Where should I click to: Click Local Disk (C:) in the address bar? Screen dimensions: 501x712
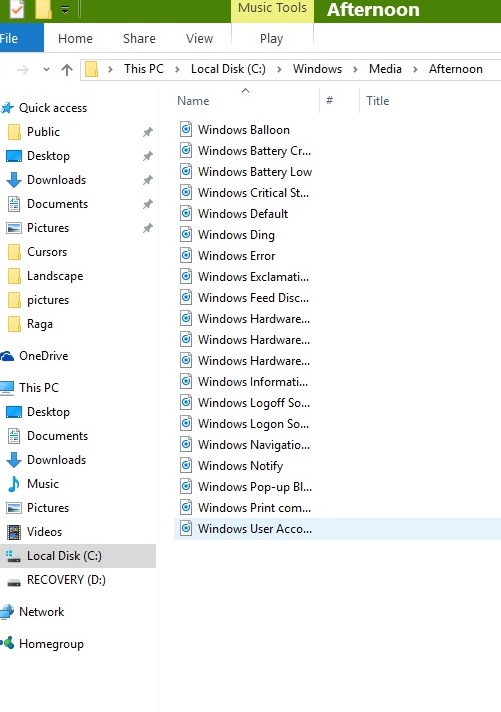coord(228,69)
